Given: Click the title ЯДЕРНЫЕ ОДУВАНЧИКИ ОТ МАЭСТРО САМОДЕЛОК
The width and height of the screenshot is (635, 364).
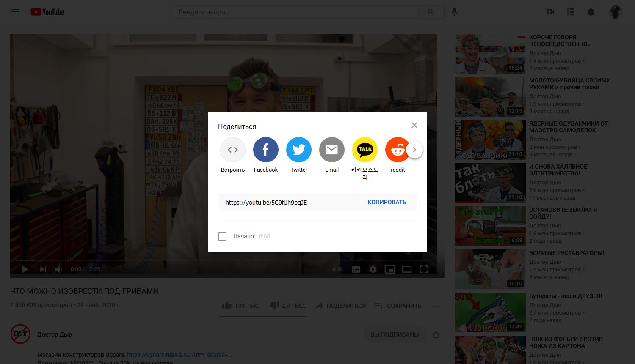Looking at the screenshot, I should click(x=569, y=127).
